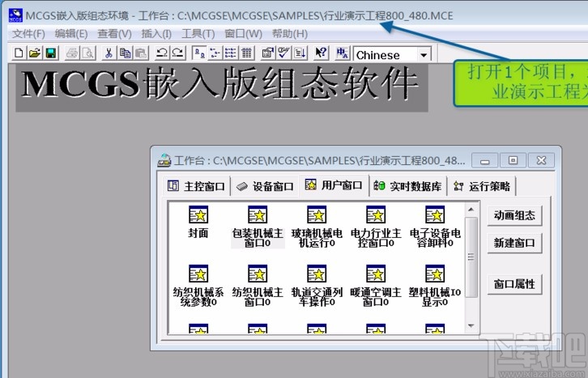
Task: Switch to small icons view
Action: click(215, 53)
